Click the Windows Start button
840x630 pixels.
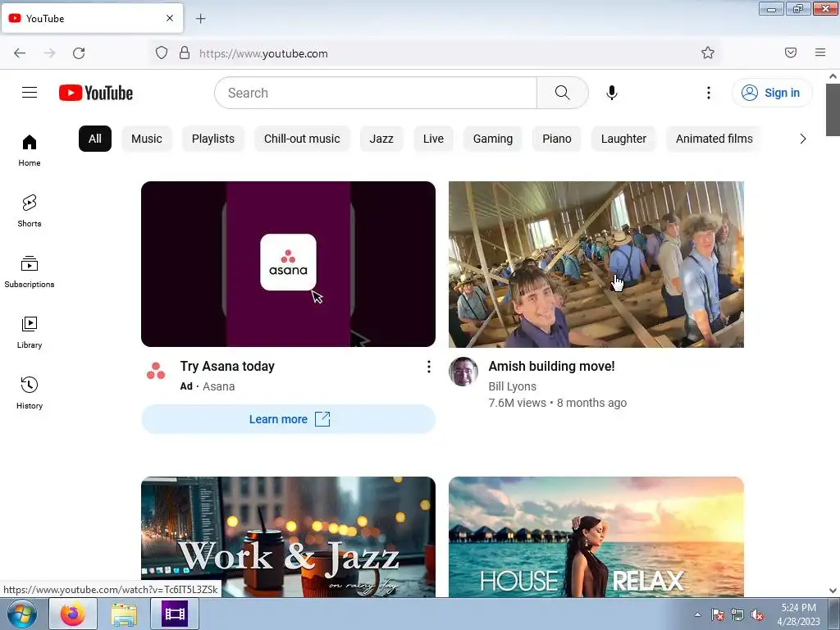[22, 614]
